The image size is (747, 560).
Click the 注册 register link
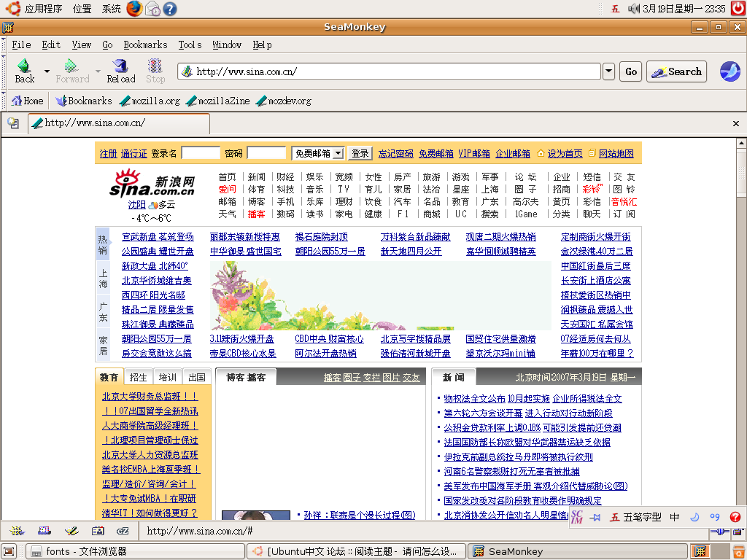tap(108, 153)
